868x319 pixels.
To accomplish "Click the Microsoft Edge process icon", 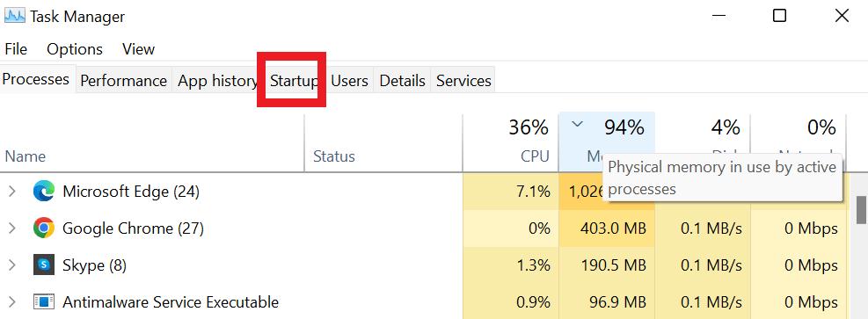I will coord(44,192).
